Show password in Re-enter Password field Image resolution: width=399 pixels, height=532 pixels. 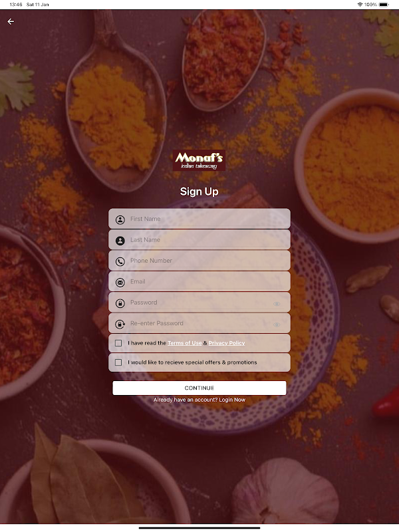pyautogui.click(x=277, y=325)
